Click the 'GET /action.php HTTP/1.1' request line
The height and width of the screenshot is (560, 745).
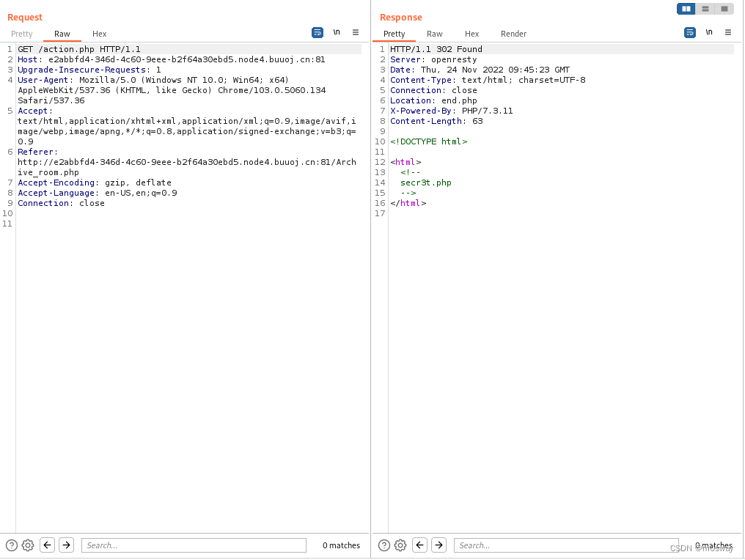pos(79,49)
